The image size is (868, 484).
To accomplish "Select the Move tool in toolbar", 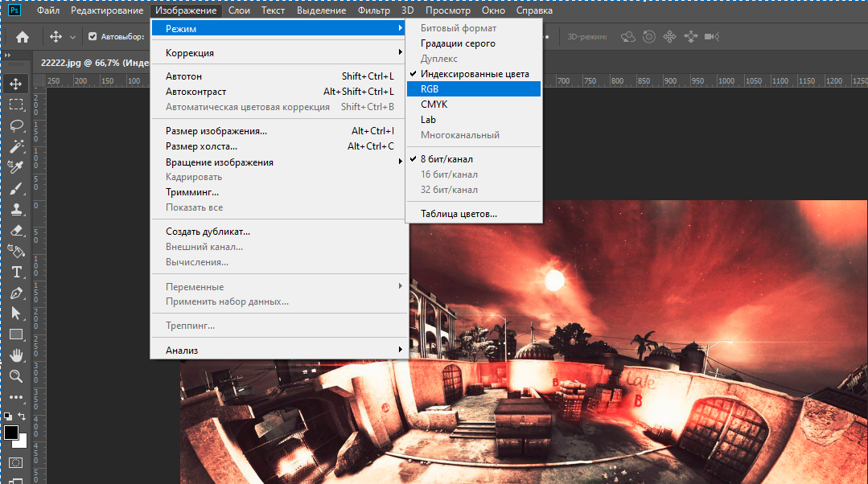I will click(x=15, y=84).
